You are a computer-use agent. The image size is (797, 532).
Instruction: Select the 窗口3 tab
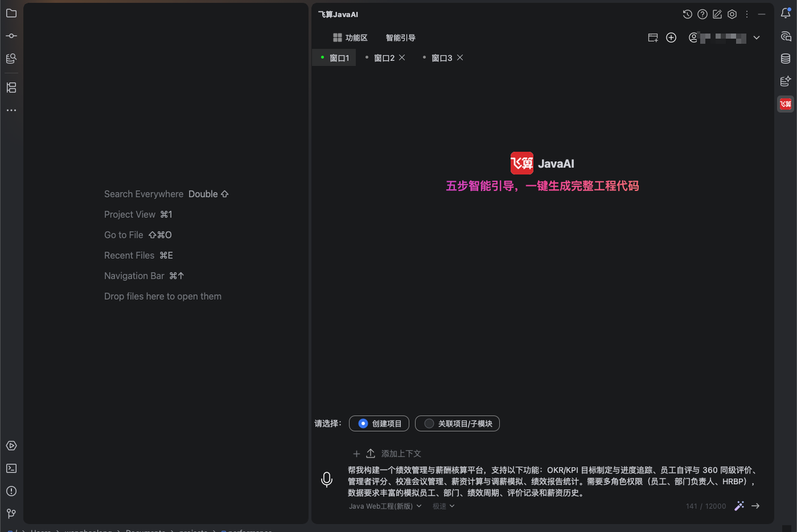pyautogui.click(x=441, y=58)
